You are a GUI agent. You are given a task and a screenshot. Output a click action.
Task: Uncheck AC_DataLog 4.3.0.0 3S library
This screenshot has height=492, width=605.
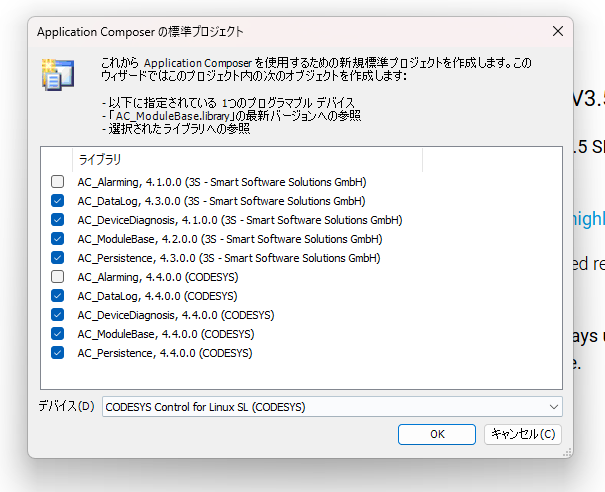[57, 200]
